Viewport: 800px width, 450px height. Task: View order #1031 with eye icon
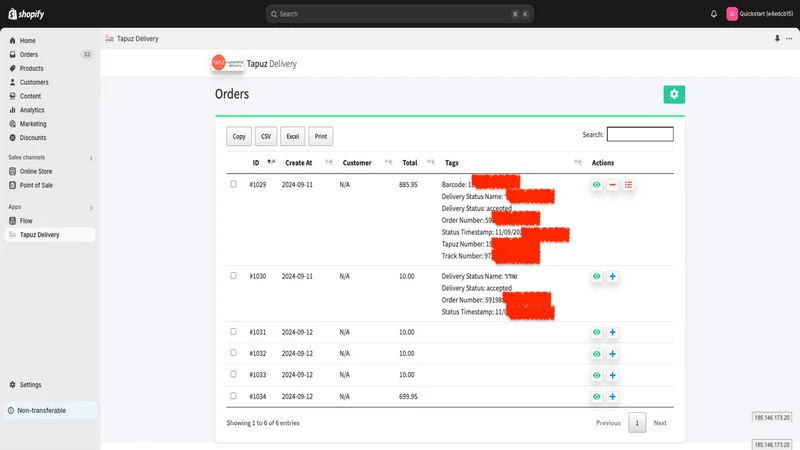point(596,332)
